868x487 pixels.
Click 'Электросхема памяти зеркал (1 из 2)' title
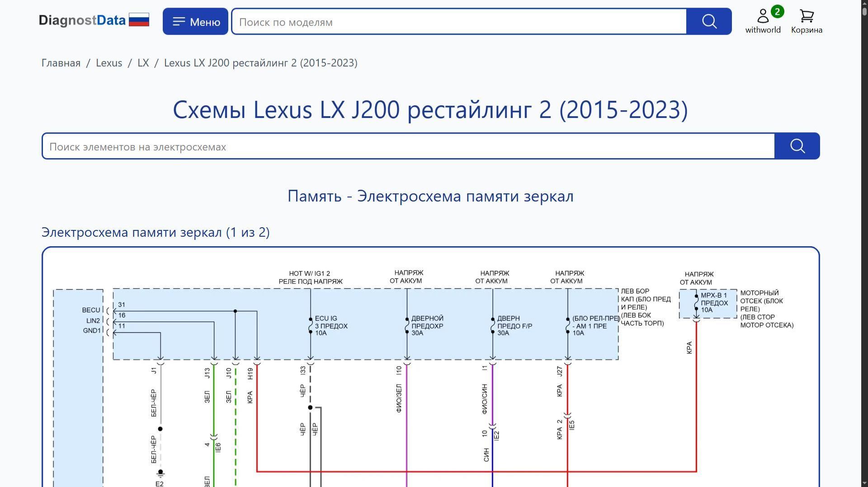tap(156, 232)
